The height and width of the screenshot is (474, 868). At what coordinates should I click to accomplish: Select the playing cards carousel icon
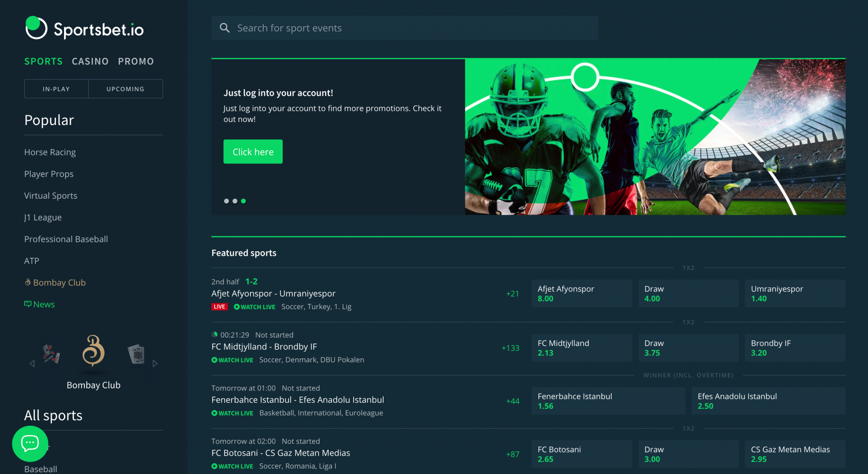(136, 354)
